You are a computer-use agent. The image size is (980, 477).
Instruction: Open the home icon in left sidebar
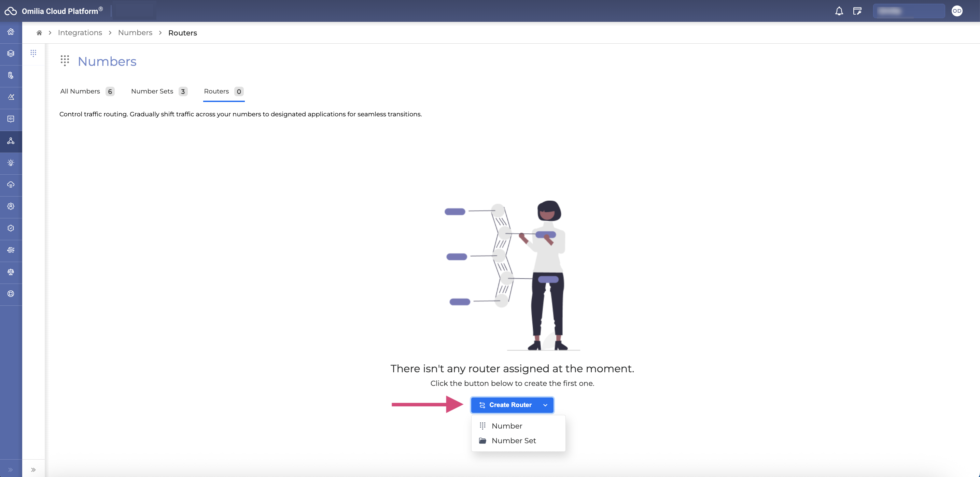pos(11,32)
